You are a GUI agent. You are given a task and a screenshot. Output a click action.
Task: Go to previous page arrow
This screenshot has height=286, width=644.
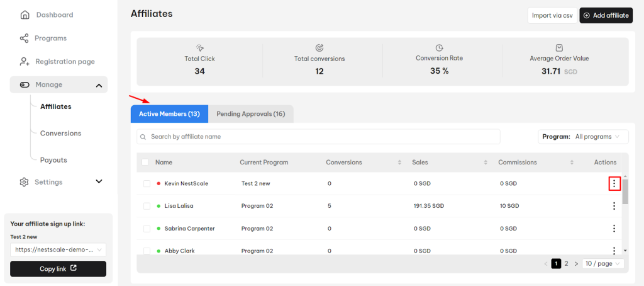[546, 264]
